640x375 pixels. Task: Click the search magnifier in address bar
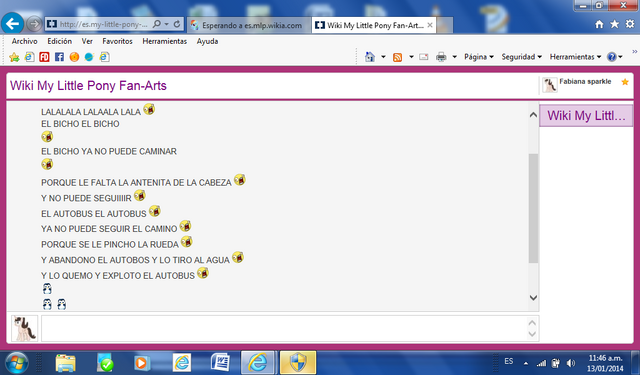click(156, 24)
